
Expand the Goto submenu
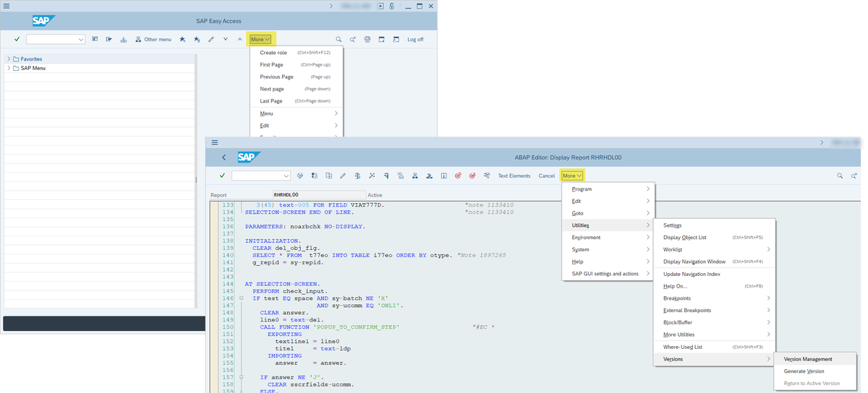pos(608,213)
